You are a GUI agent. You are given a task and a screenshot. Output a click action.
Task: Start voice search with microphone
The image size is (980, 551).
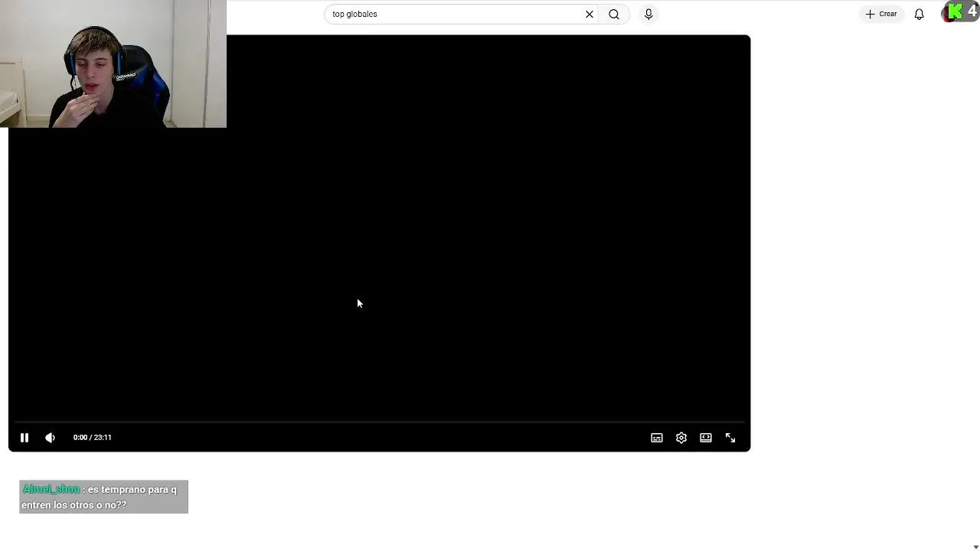pyautogui.click(x=648, y=14)
